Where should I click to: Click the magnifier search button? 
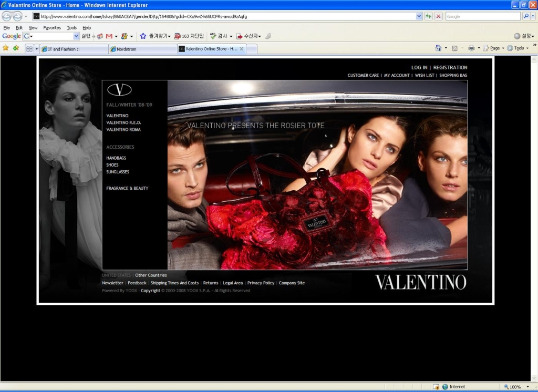(x=526, y=16)
